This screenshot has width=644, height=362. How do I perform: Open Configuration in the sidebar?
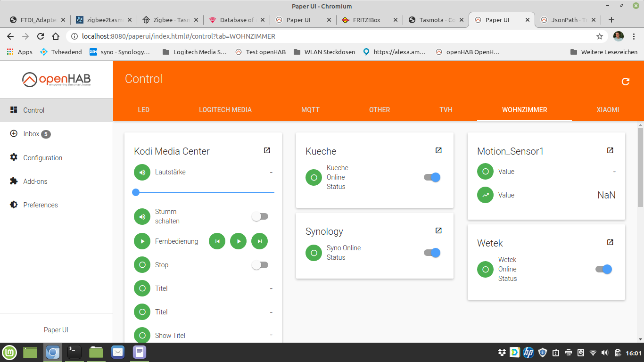(x=57, y=157)
